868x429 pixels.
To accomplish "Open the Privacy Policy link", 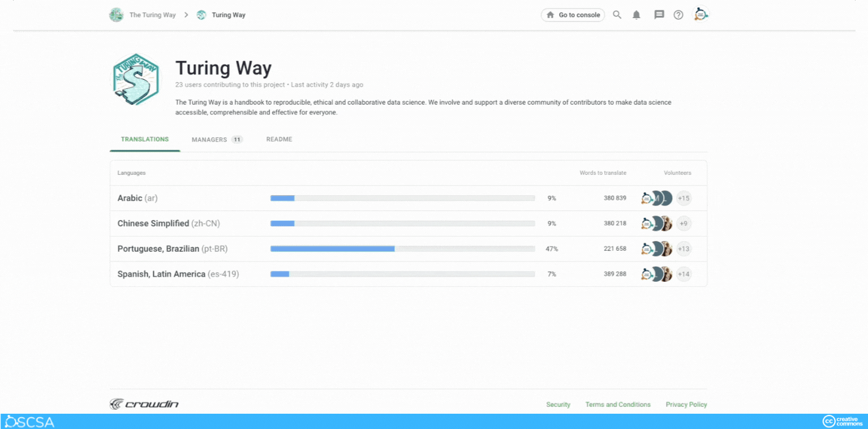I will (x=686, y=404).
